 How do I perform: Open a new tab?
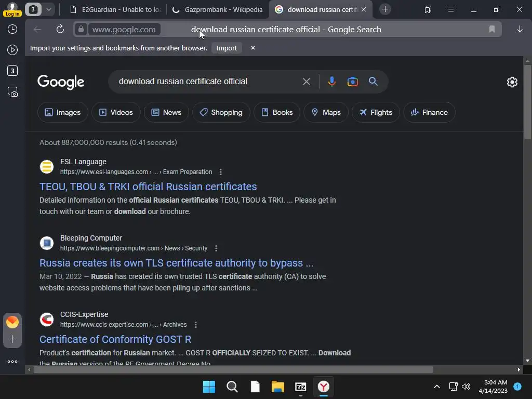[385, 9]
